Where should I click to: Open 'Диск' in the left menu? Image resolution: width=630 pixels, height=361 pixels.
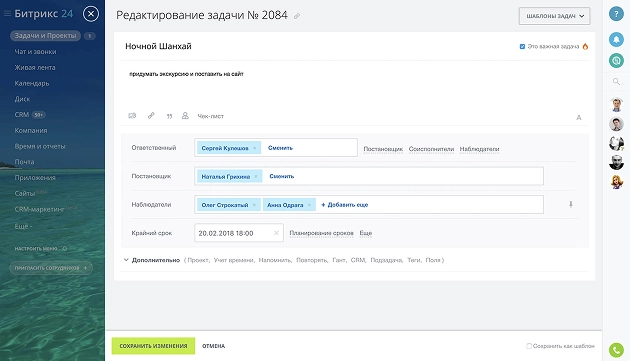22,99
